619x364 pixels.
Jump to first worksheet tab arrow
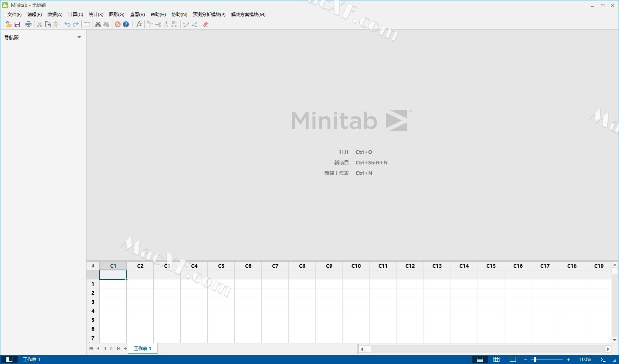(98, 349)
